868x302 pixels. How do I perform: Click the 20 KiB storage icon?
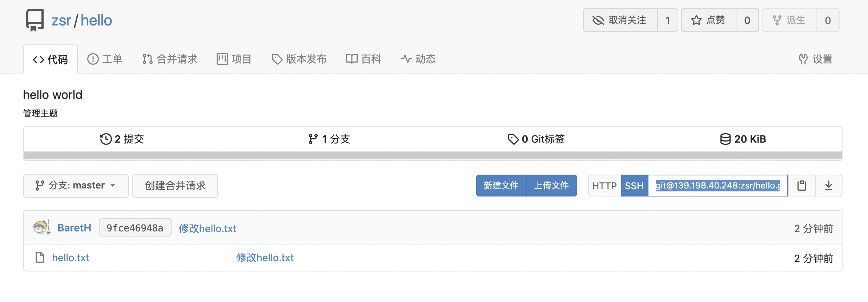pos(725,139)
